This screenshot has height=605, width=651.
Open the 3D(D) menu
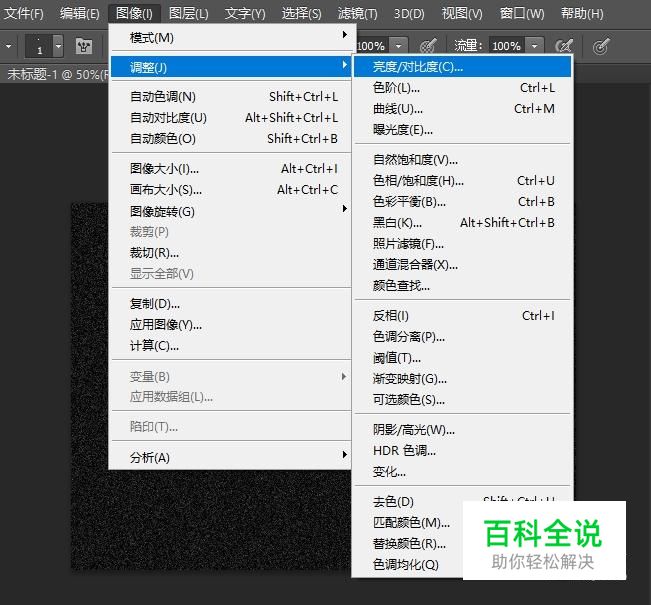pos(409,14)
